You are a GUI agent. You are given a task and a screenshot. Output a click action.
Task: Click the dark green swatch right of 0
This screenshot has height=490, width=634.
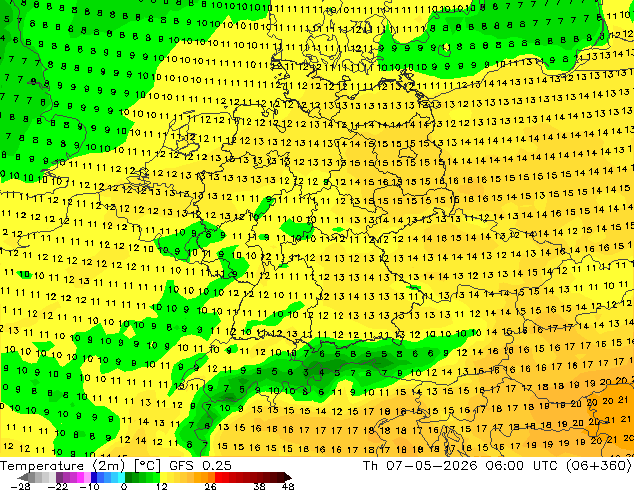coord(129,477)
